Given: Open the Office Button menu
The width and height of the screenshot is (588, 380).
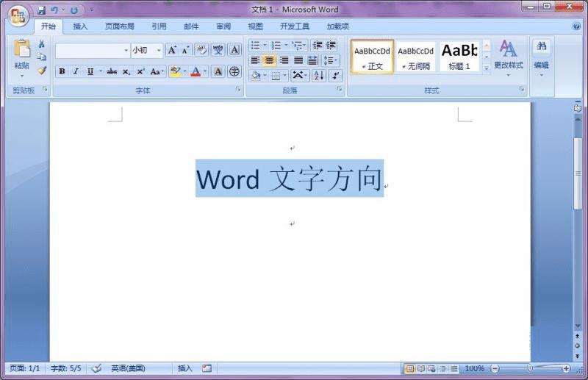Looking at the screenshot, I should [18, 15].
